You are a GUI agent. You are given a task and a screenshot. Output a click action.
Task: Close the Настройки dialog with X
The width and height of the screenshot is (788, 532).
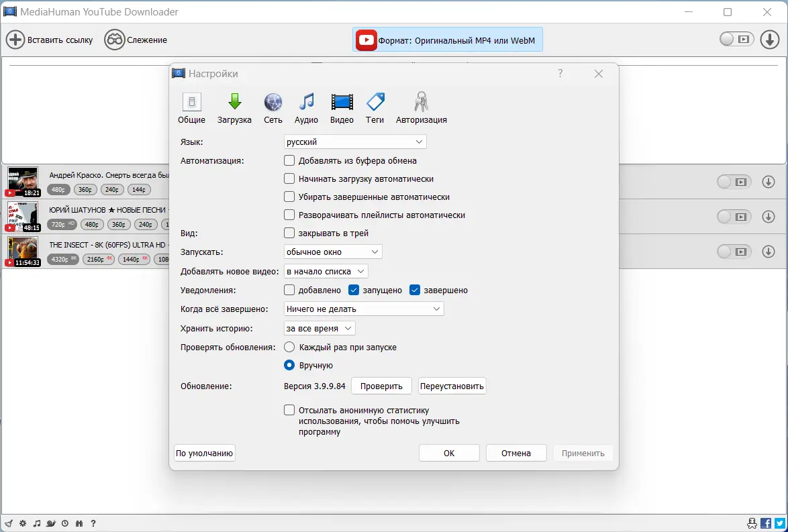pos(598,74)
